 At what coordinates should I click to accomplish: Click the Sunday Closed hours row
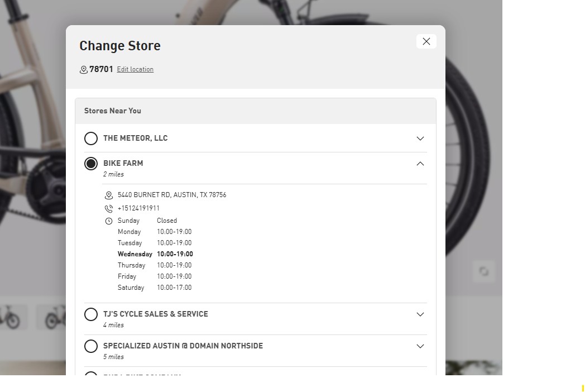[147, 220]
